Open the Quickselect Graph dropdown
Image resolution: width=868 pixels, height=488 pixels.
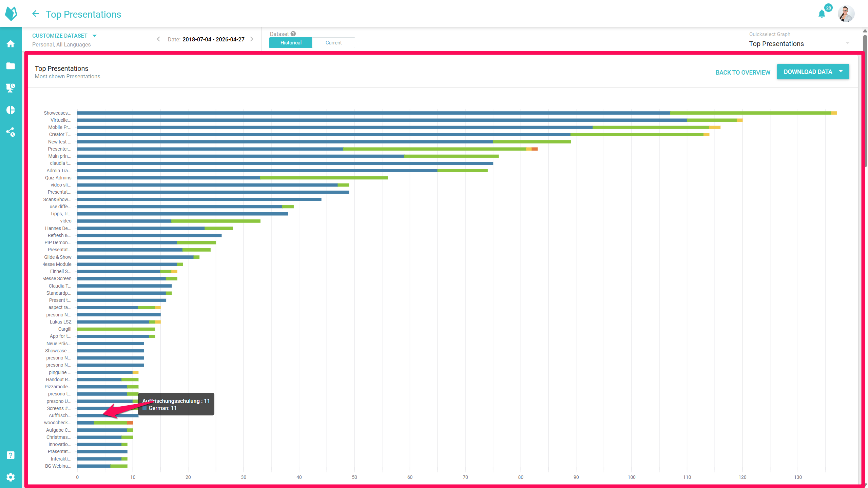tap(800, 44)
